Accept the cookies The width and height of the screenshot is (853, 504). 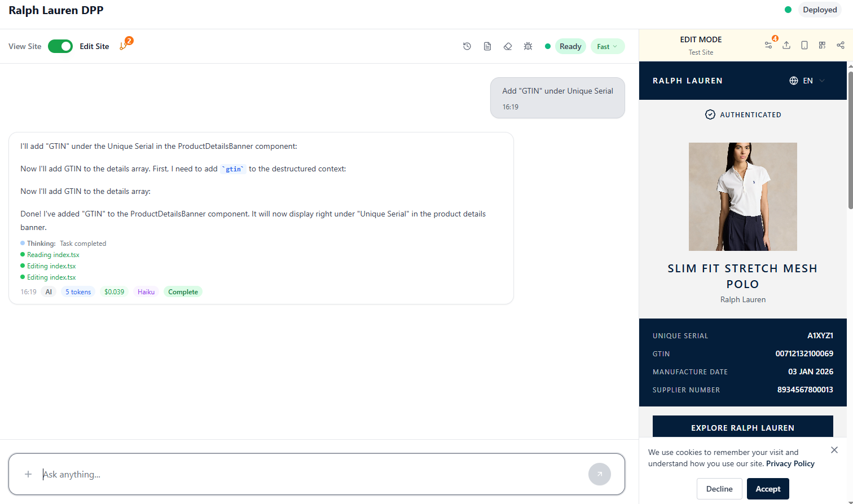(768, 489)
